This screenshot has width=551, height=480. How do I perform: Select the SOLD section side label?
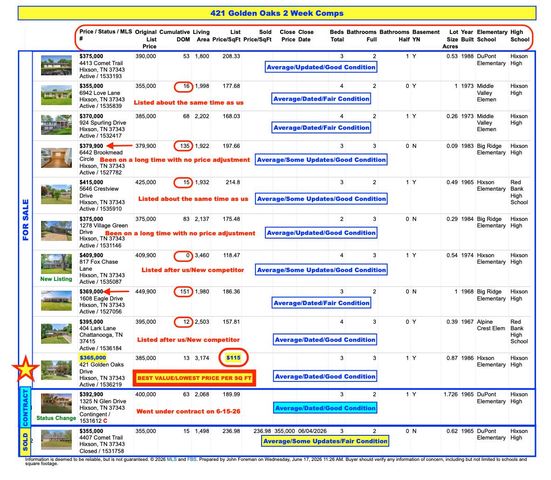(x=25, y=441)
